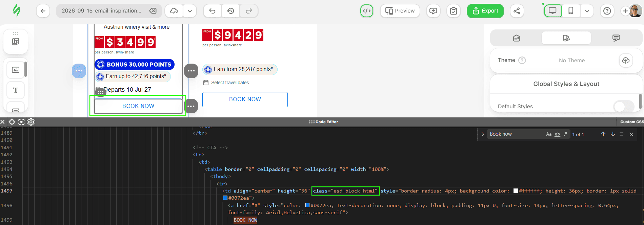The height and width of the screenshot is (225, 644).
Task: Open the email checklist icon
Action: tap(454, 11)
